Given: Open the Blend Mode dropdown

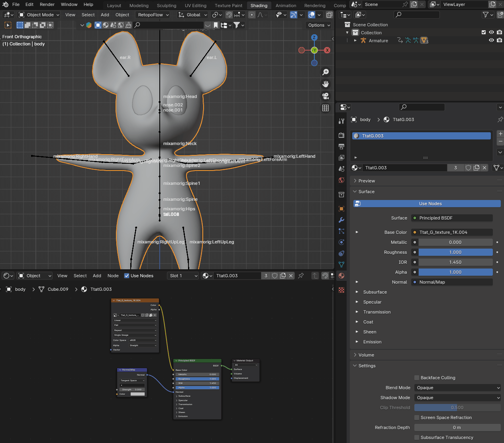Looking at the screenshot, I should pos(457,388).
